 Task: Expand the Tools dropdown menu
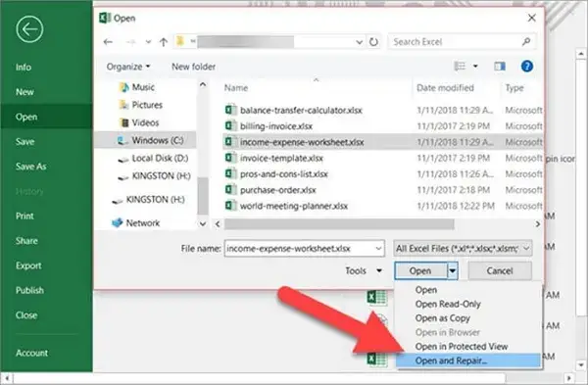click(364, 270)
